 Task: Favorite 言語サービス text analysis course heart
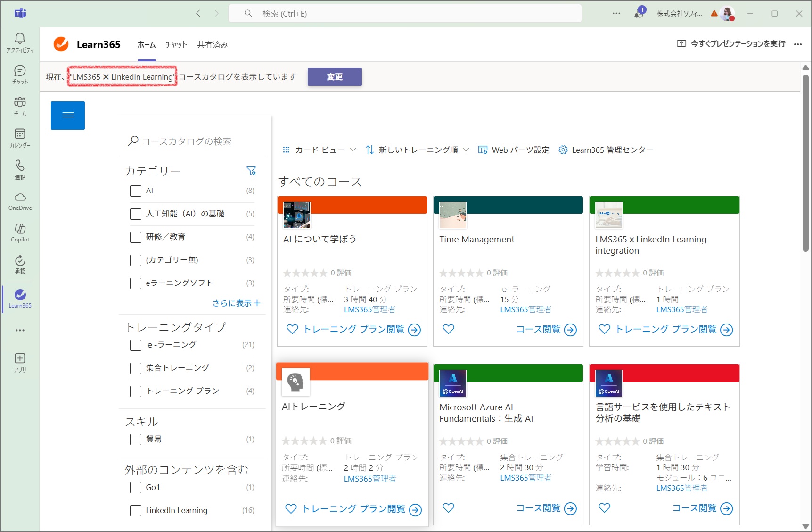(605, 508)
